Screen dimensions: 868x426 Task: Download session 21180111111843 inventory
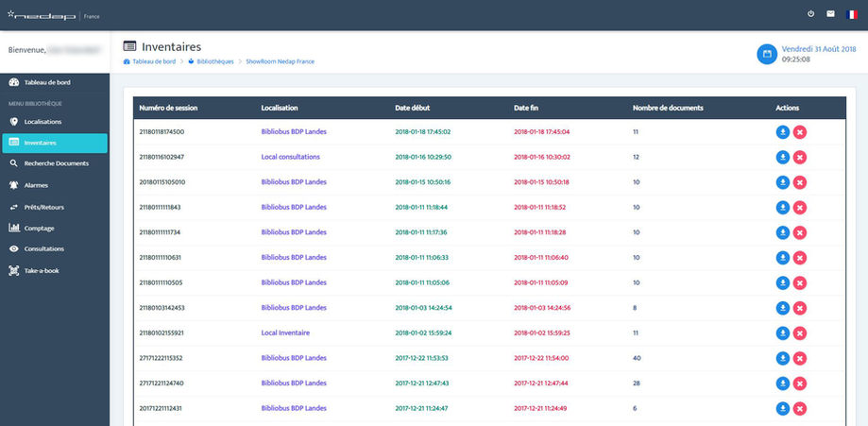tap(783, 208)
